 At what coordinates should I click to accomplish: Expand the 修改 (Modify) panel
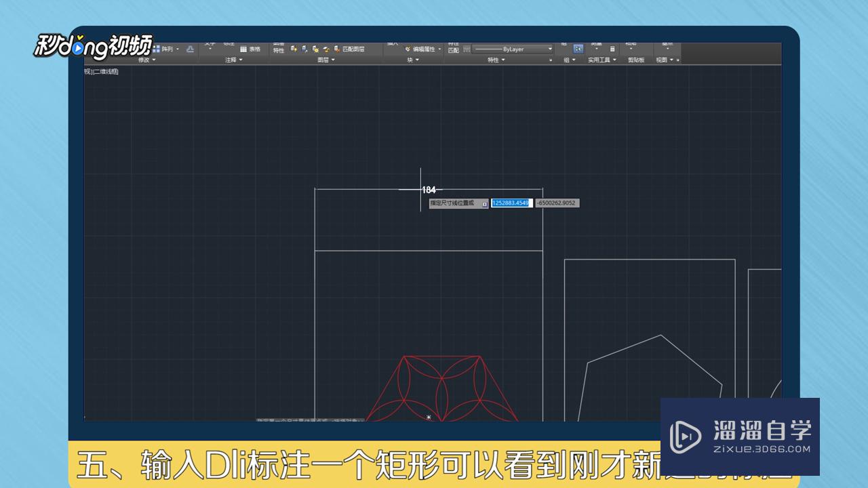pyautogui.click(x=146, y=60)
